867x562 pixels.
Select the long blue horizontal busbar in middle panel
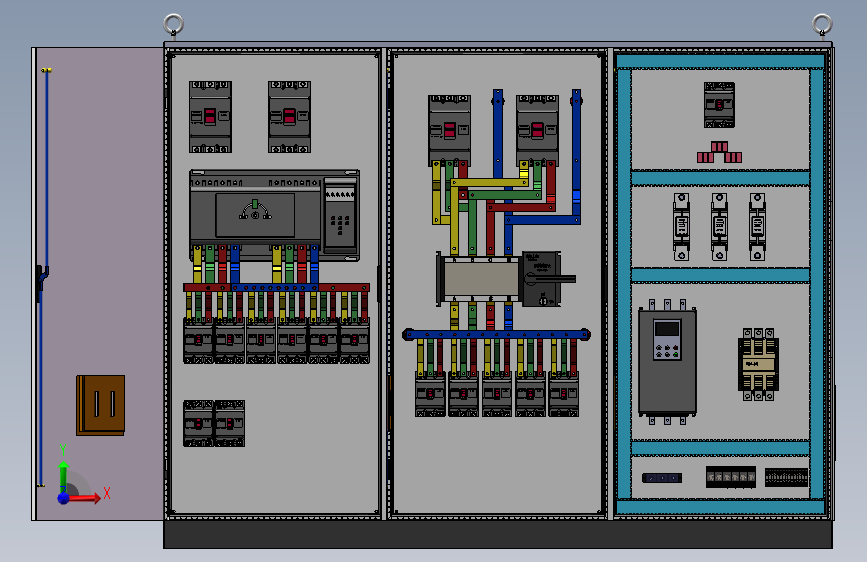497,335
